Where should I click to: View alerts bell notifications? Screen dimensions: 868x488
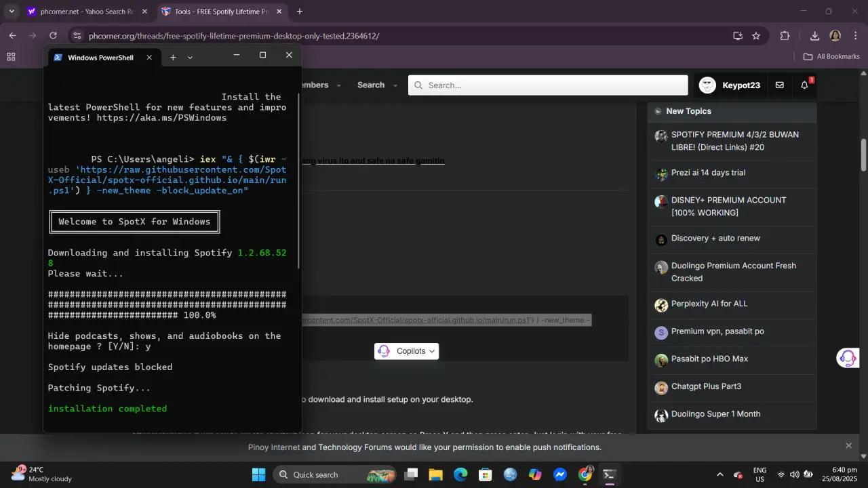pyautogui.click(x=805, y=85)
